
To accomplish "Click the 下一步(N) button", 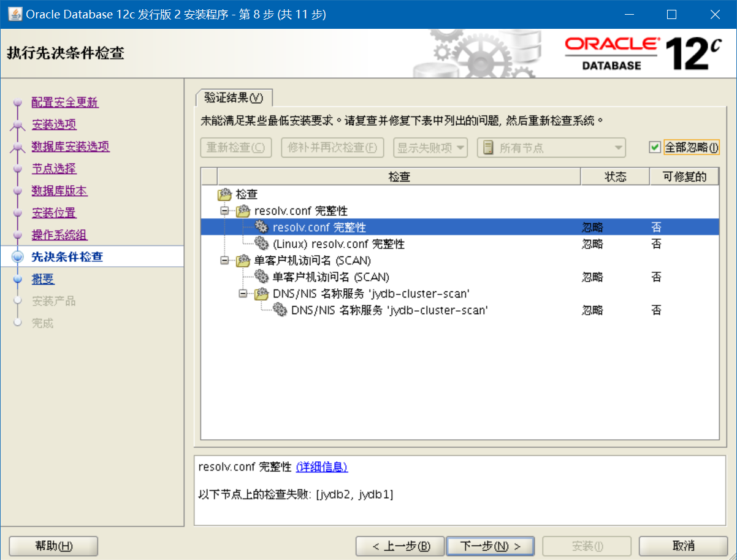I will [x=491, y=546].
